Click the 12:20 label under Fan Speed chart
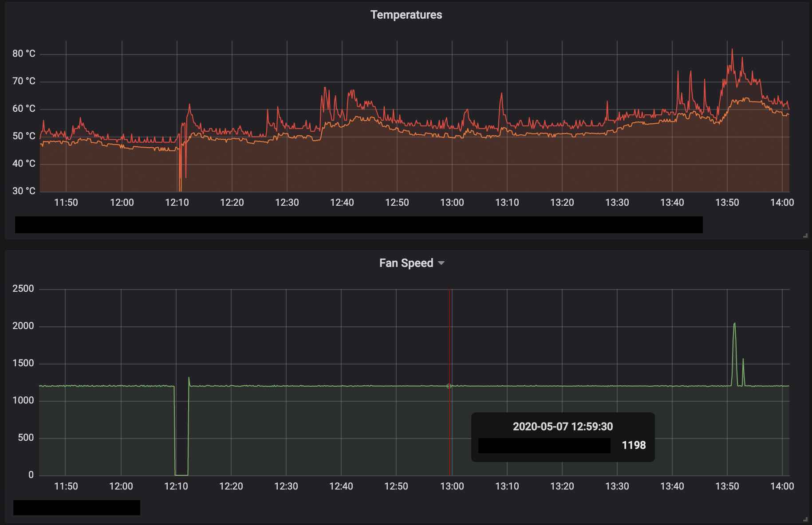 [x=231, y=486]
